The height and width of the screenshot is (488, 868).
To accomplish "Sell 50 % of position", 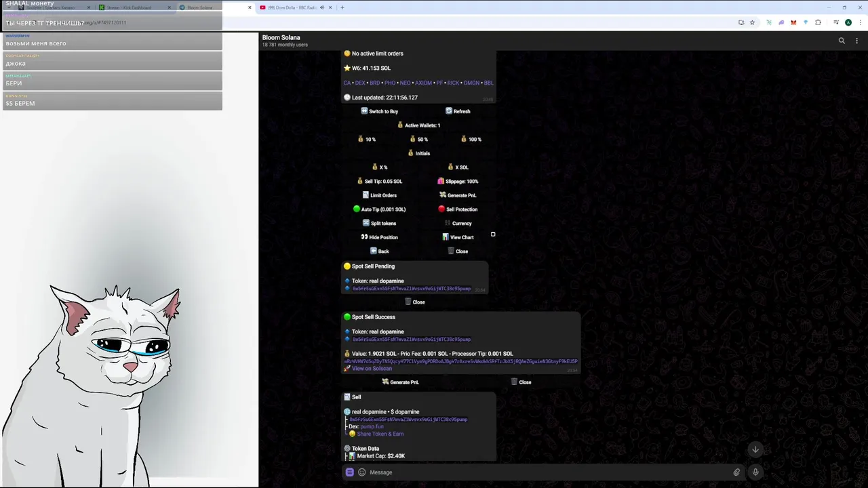I will click(418, 140).
